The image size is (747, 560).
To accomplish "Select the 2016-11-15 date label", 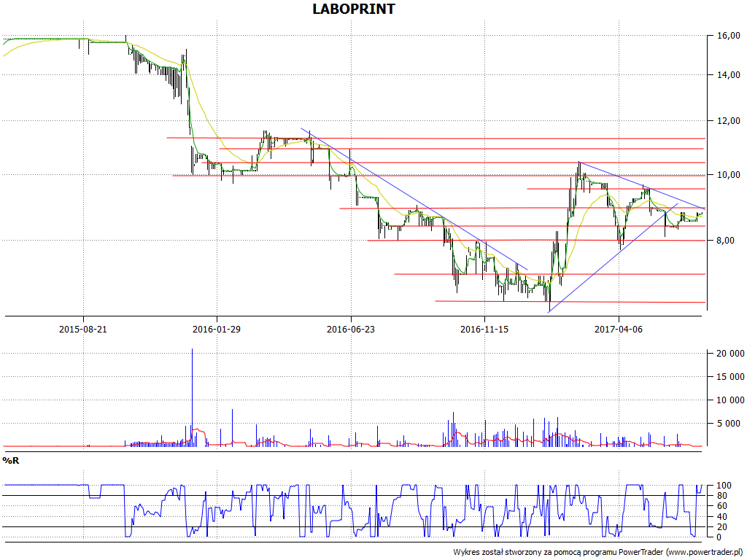I will (484, 329).
